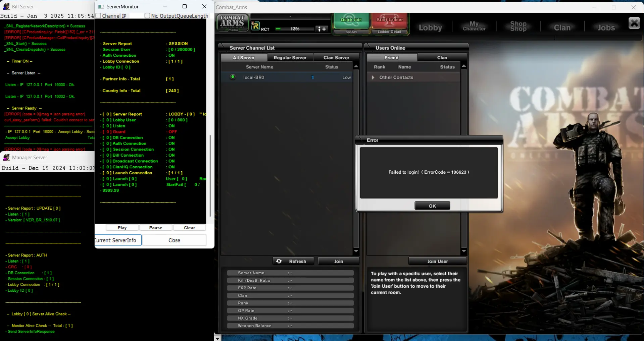Enable the Channel IP checkbox

(98, 16)
